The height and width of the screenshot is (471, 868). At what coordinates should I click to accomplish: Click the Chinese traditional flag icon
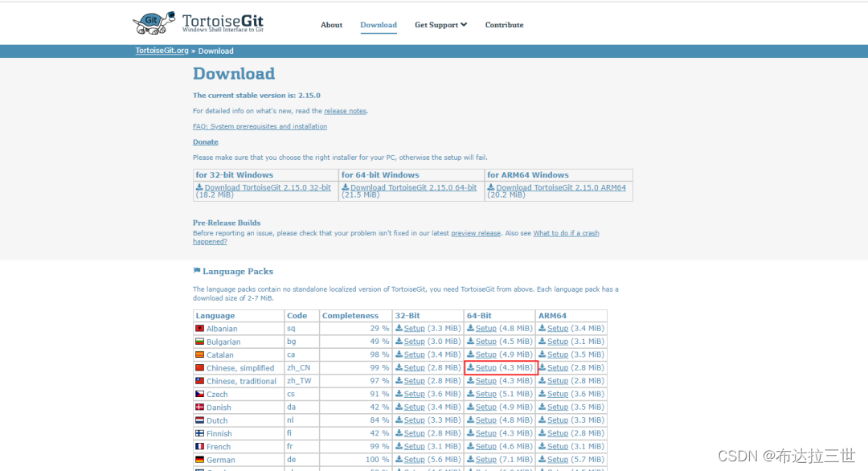pos(200,381)
